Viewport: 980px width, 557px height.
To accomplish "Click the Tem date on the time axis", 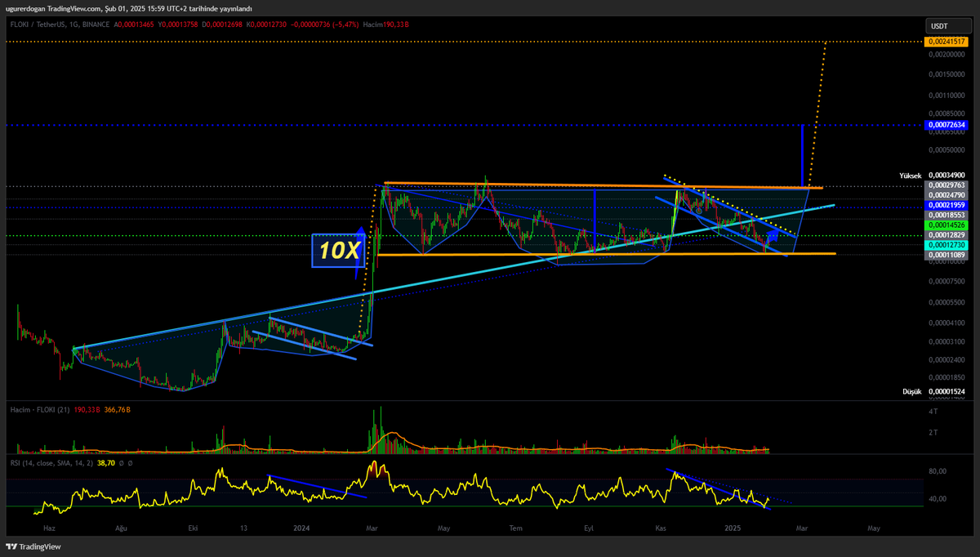I will [515, 529].
